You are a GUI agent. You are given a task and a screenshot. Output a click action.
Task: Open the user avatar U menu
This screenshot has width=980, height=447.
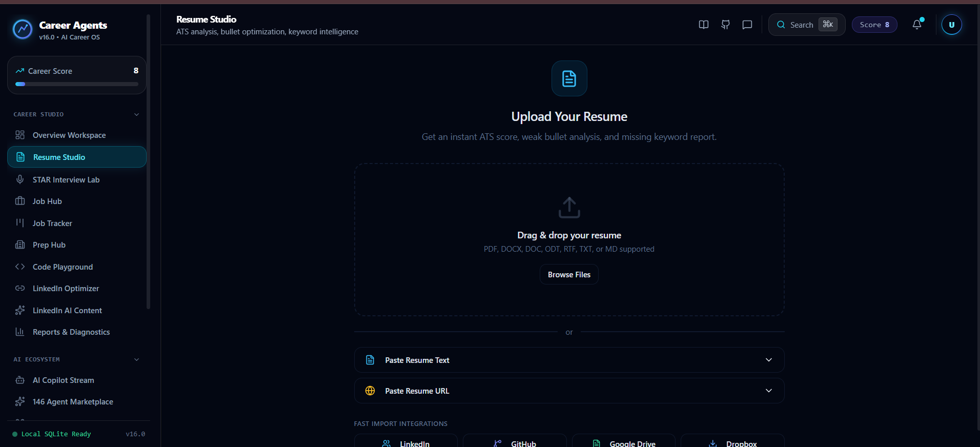952,25
